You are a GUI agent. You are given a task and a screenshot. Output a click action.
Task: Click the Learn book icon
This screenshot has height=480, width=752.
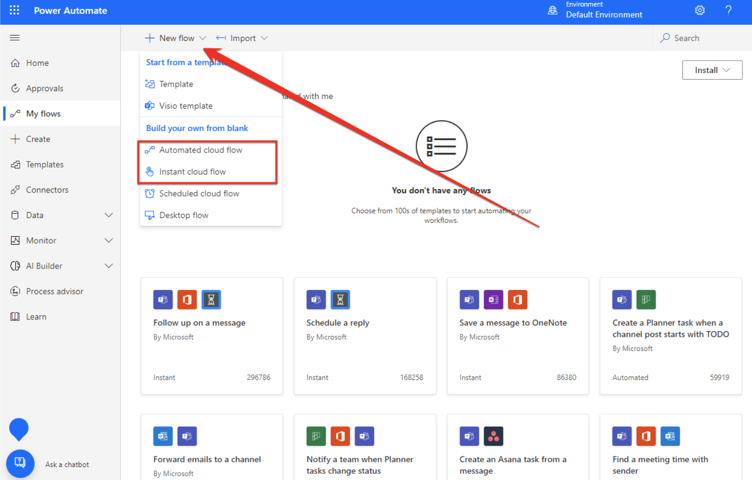point(15,317)
